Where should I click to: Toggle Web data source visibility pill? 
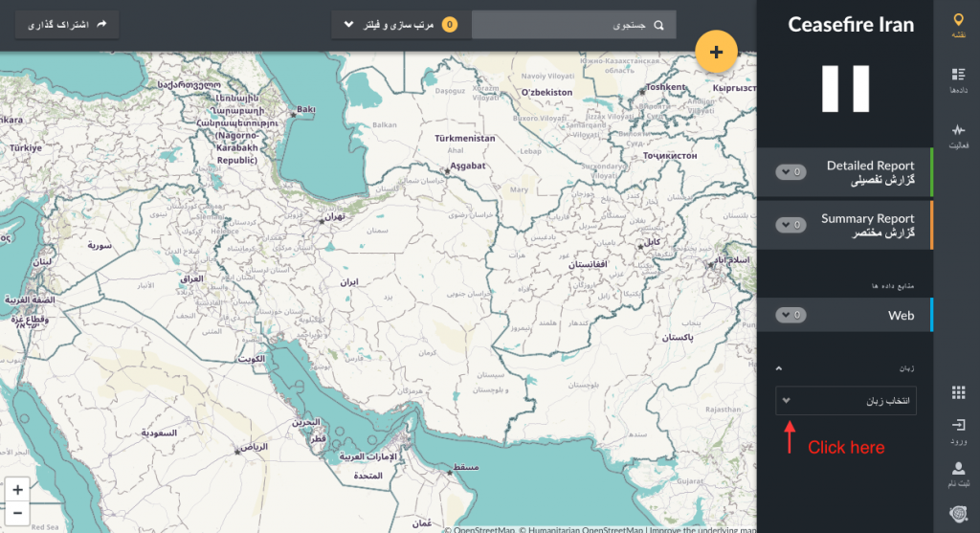point(791,315)
